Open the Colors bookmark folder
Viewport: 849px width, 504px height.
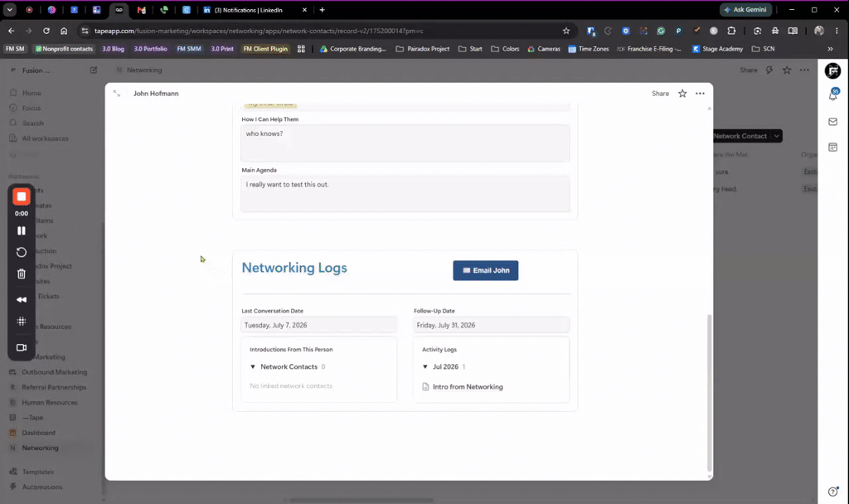tap(505, 49)
